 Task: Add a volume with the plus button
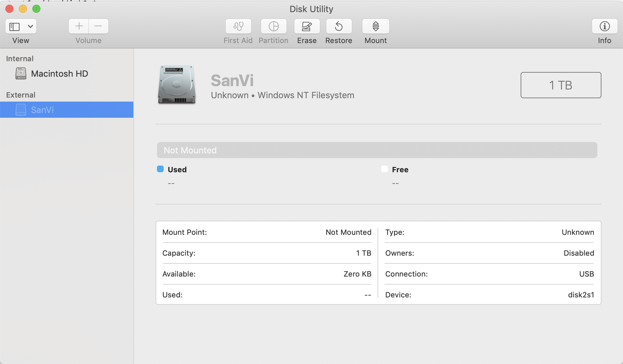tap(79, 26)
